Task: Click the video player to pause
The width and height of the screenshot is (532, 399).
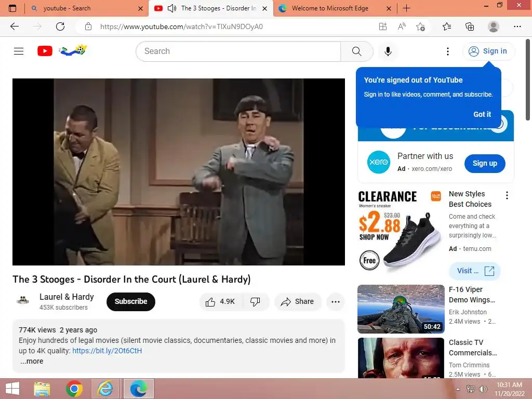Action: click(179, 171)
